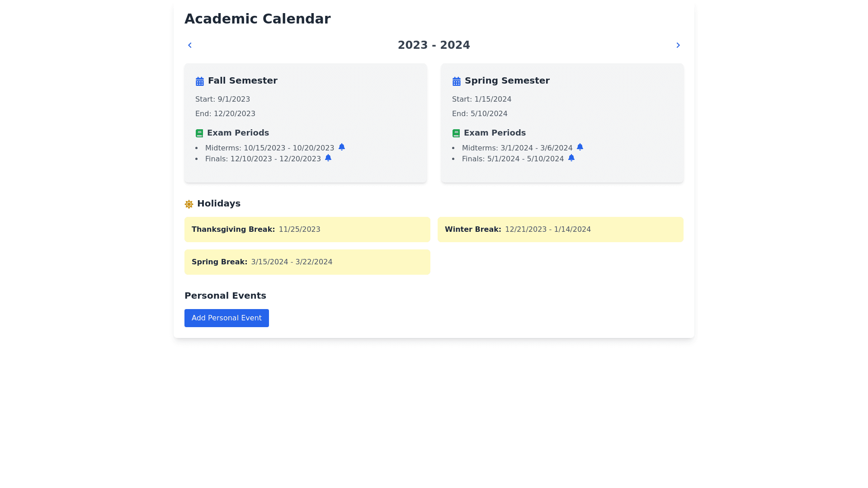Click the Spring Exam Periods book icon
The height and width of the screenshot is (488, 868).
pos(456,133)
